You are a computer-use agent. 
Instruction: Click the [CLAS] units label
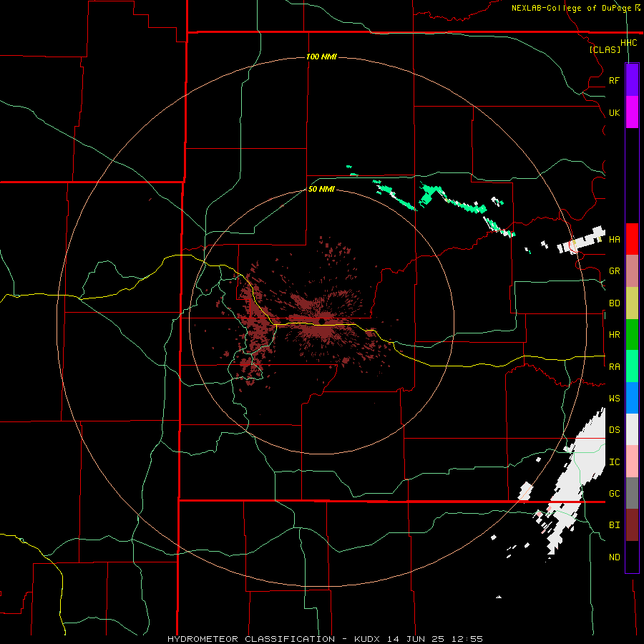click(x=605, y=50)
